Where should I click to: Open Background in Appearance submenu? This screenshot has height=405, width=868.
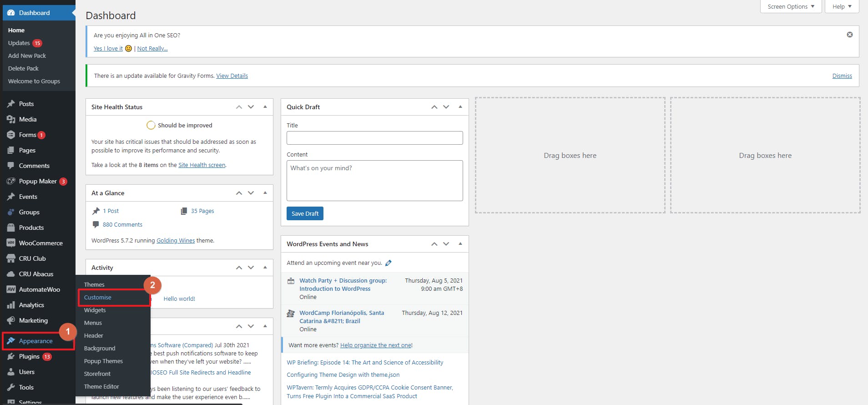pos(100,348)
